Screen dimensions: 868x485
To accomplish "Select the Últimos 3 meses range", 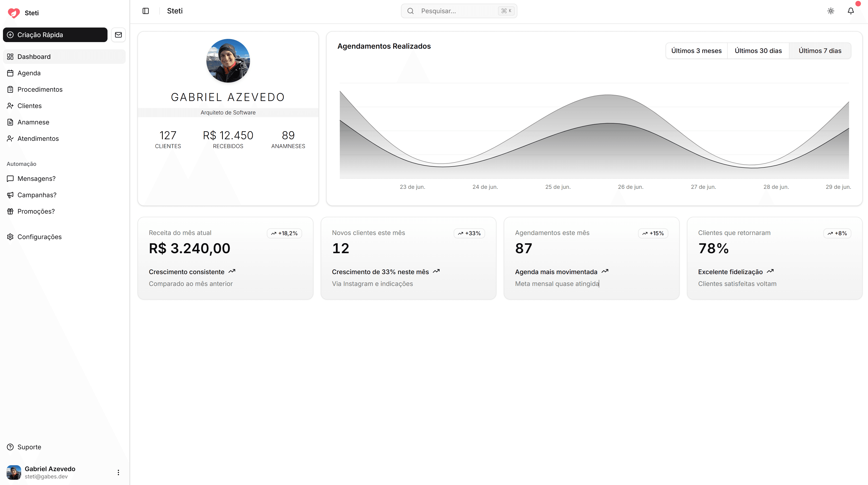I will point(696,51).
